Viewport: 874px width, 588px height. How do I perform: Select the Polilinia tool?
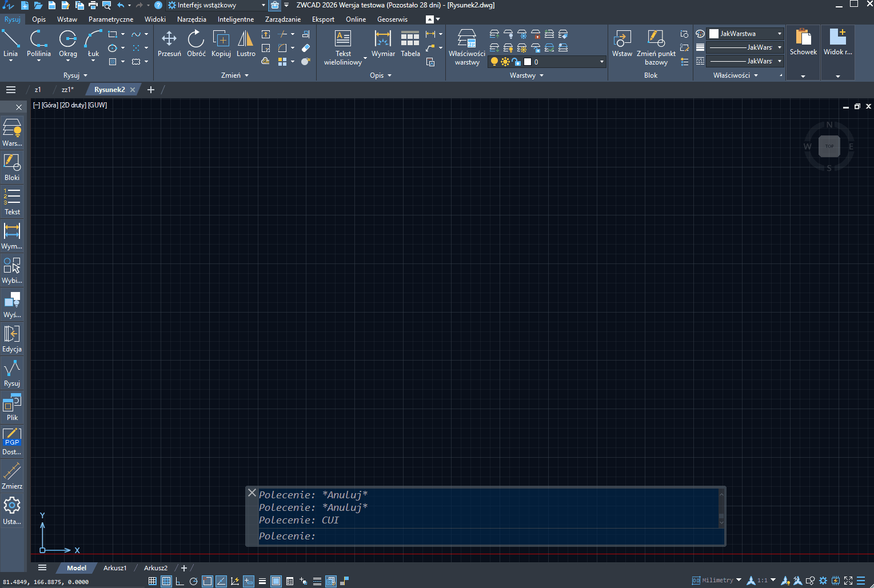(38, 44)
